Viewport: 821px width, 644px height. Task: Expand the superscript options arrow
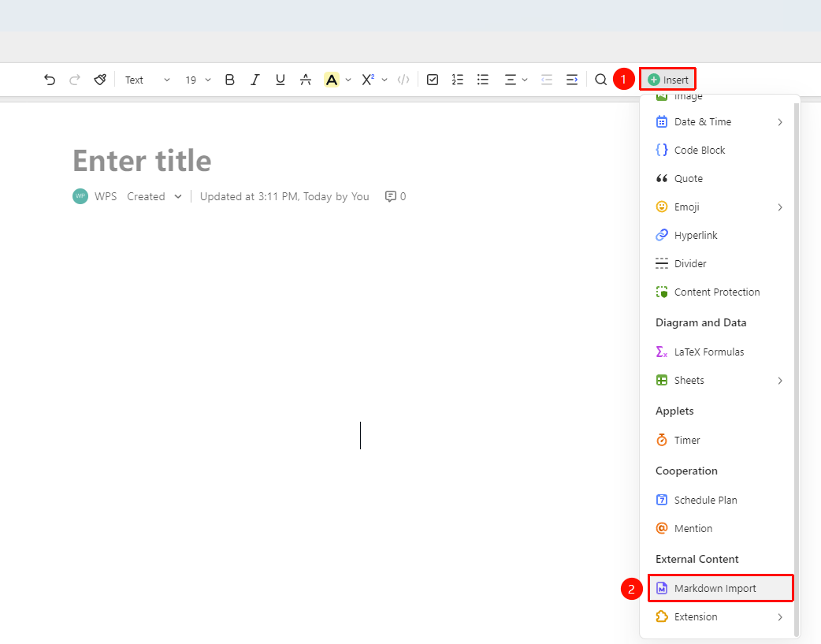[x=384, y=80]
